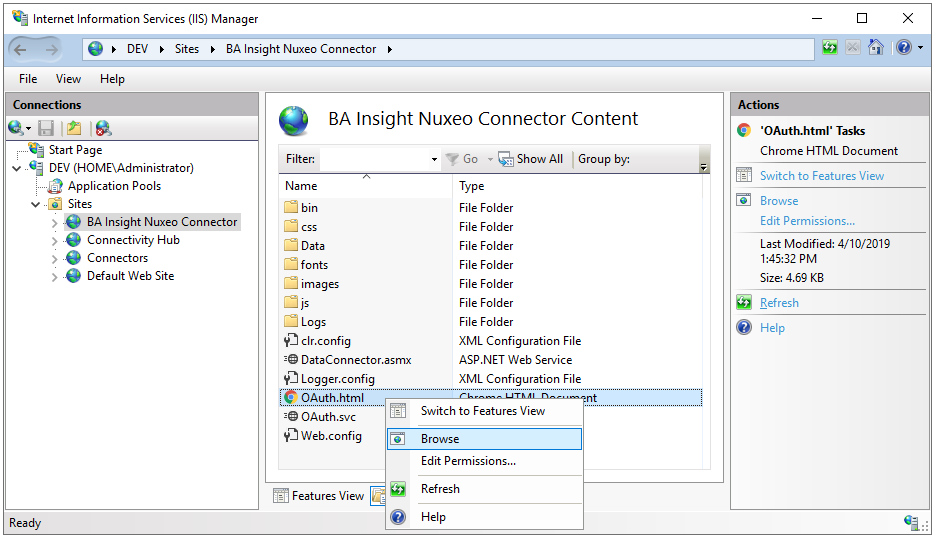This screenshot has width=937, height=539.
Task: Click the Up one level folder icon
Action: 73,128
